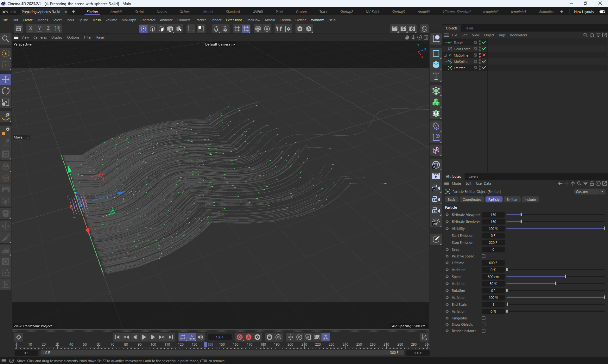
Task: Click the Record Active Objects button
Action: (x=240, y=337)
